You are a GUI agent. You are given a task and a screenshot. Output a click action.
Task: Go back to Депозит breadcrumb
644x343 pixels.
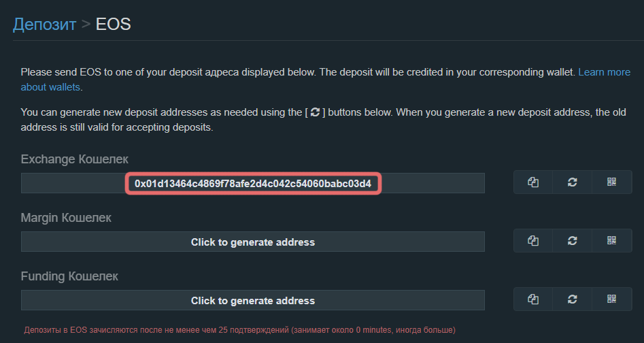click(x=45, y=24)
